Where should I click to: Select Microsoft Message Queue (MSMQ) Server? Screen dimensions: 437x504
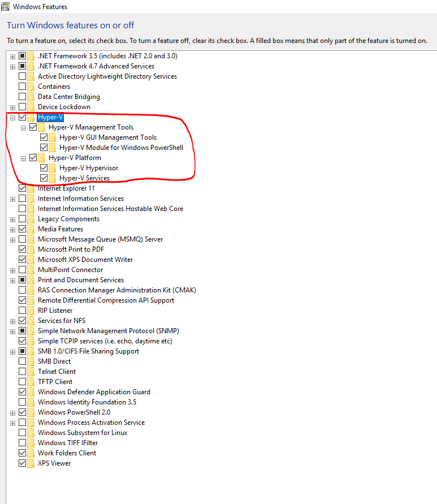pos(100,239)
